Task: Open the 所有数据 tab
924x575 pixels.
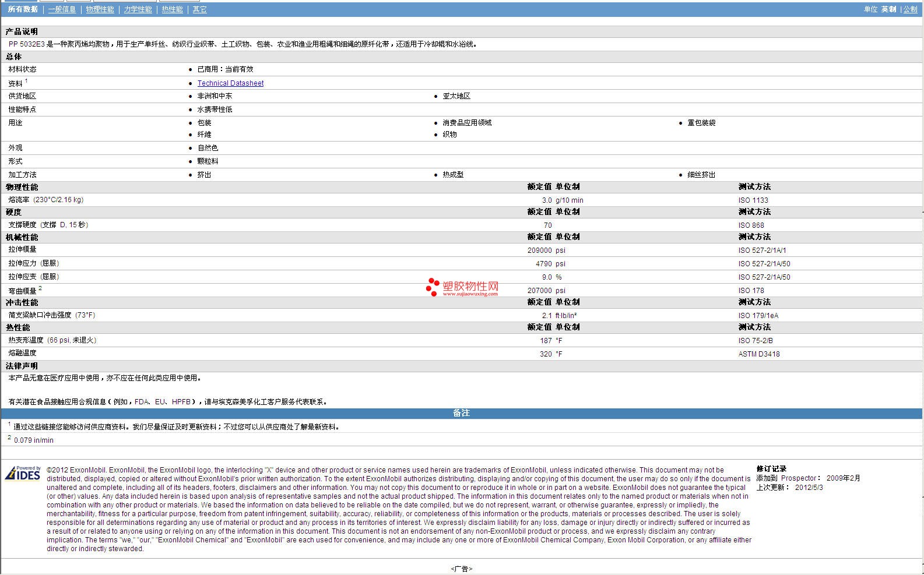Action: click(23, 9)
